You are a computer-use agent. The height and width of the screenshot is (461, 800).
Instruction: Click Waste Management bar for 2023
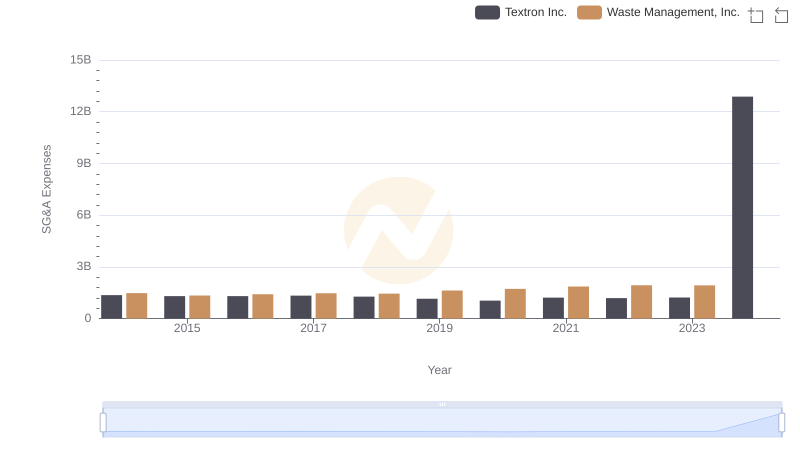click(x=704, y=302)
